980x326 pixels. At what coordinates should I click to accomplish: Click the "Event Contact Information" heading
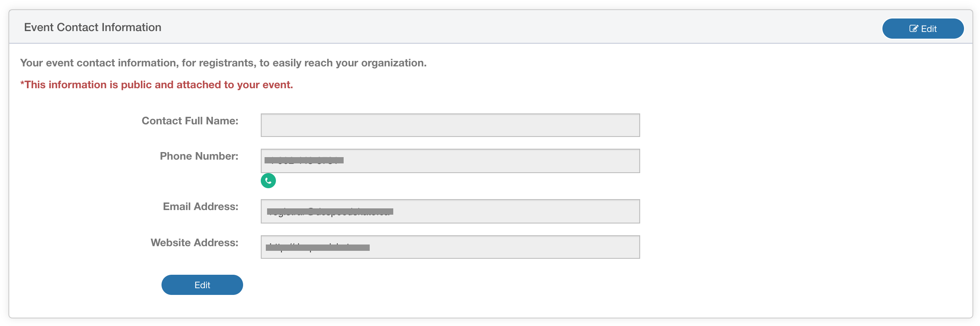(x=93, y=27)
